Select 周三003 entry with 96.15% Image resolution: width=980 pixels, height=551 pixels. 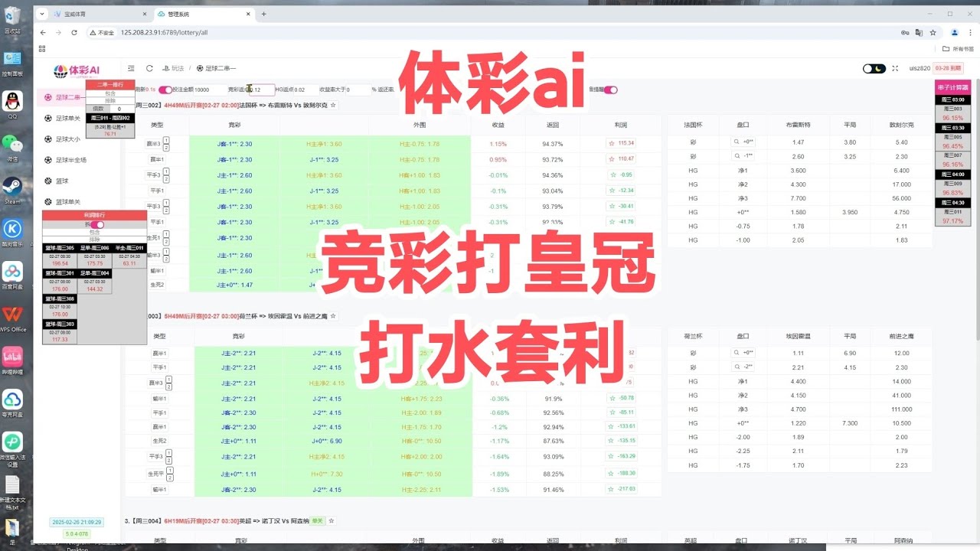coord(952,113)
